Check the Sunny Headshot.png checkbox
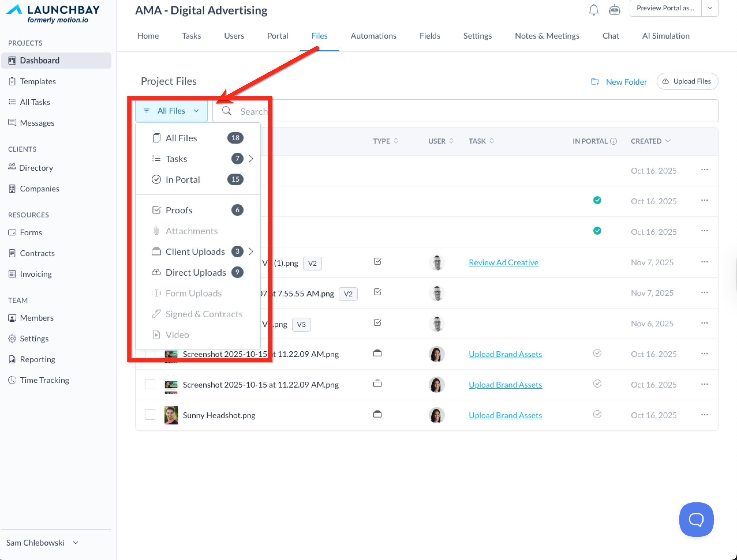The image size is (737, 560). 150,415
